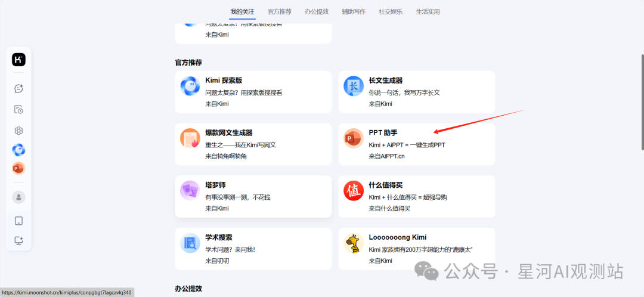Click text 重生之——我在Kimi写网文
The height and width of the screenshot is (297, 644).
click(241, 145)
